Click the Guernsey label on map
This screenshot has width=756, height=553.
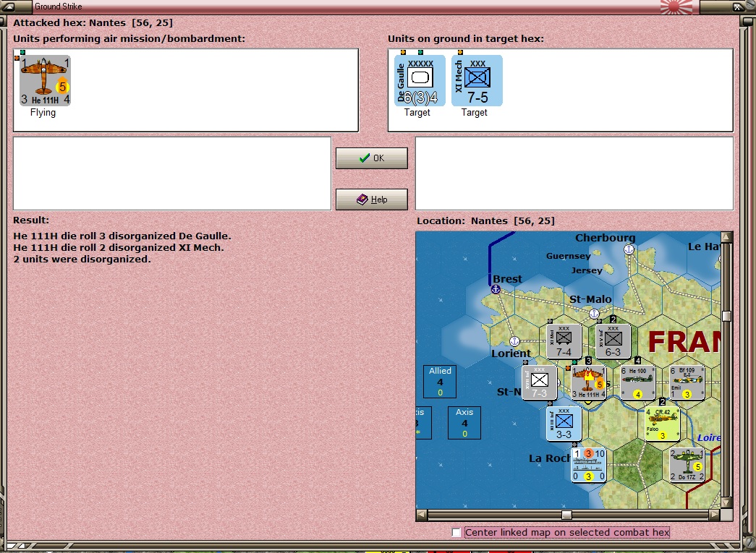[x=569, y=256]
